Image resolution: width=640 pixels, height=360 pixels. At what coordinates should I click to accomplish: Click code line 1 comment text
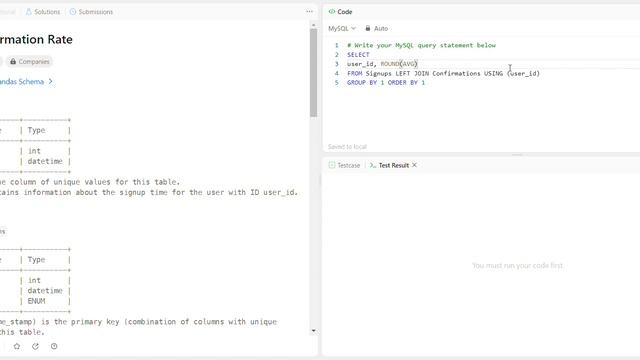[x=421, y=45]
